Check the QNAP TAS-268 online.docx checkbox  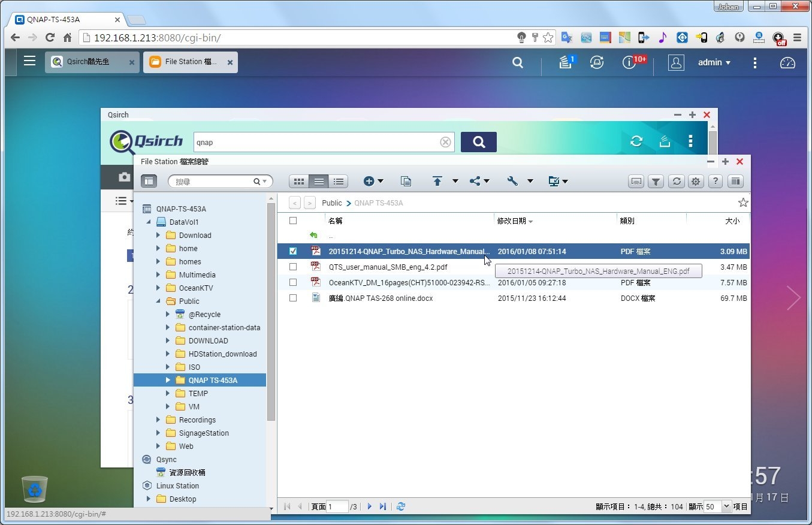(293, 298)
